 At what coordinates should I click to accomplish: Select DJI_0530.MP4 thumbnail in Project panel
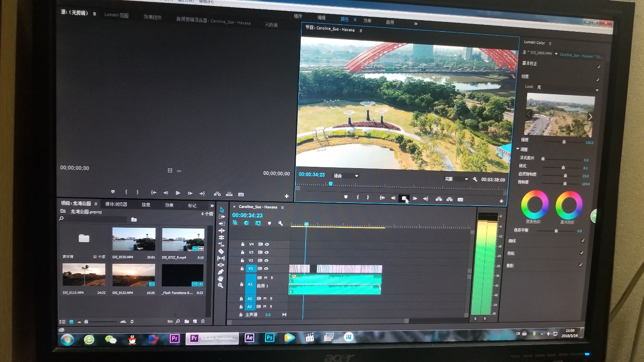[134, 239]
